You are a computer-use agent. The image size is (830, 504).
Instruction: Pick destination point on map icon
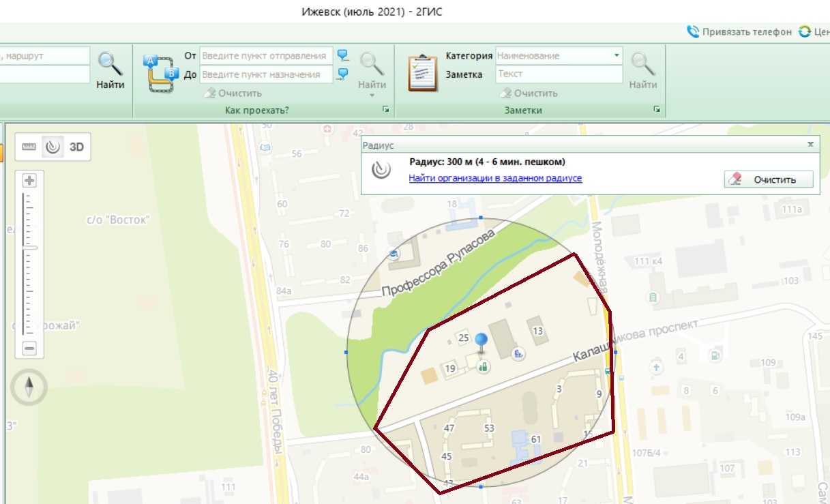(x=343, y=74)
